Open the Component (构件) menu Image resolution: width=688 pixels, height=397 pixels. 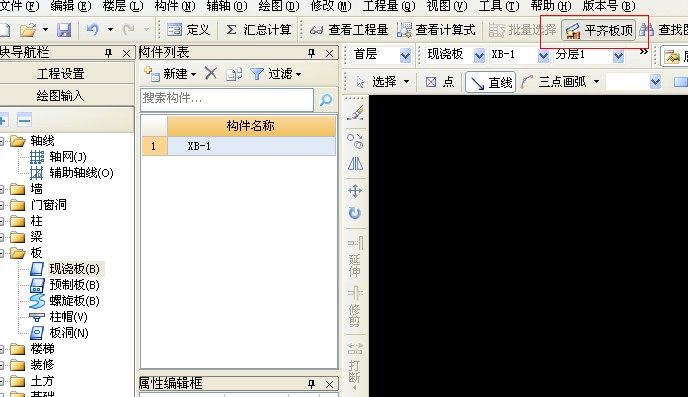[x=175, y=6]
